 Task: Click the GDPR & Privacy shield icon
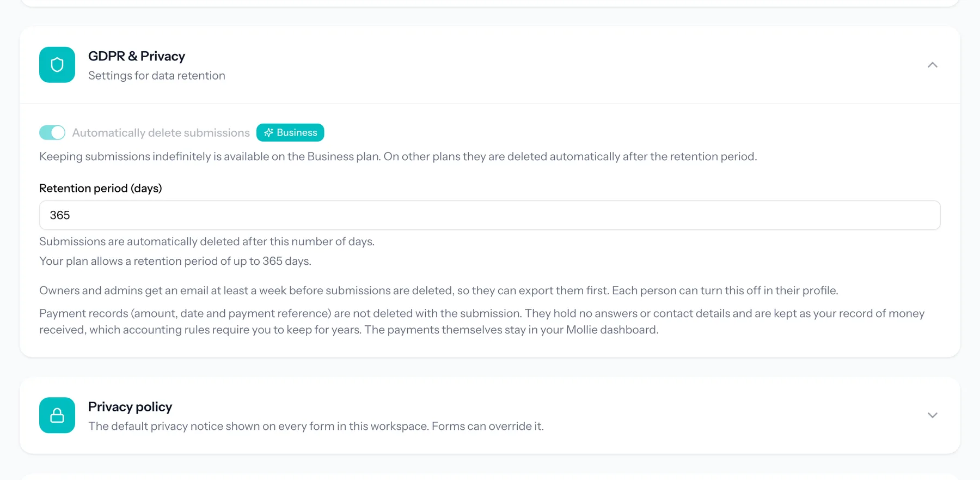pos(57,65)
